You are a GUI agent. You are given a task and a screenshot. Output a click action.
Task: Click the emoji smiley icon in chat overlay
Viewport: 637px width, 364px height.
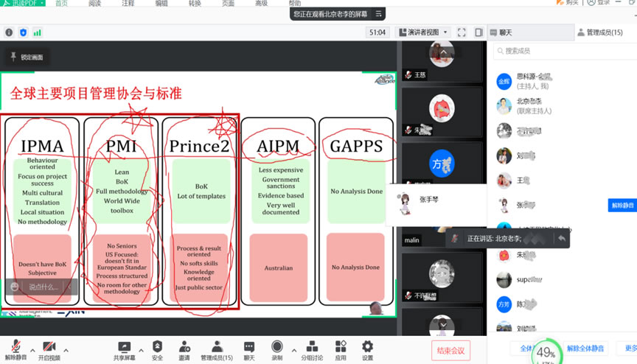pos(15,287)
